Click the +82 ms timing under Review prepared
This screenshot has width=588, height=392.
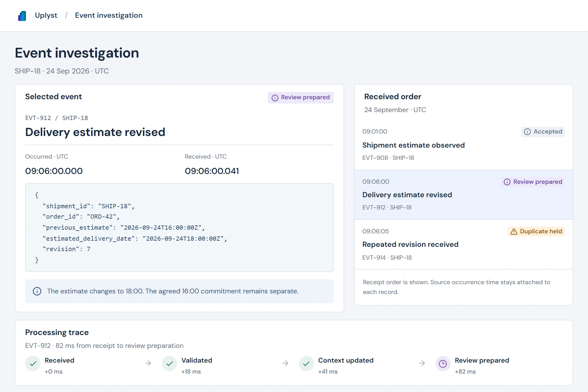465,371
